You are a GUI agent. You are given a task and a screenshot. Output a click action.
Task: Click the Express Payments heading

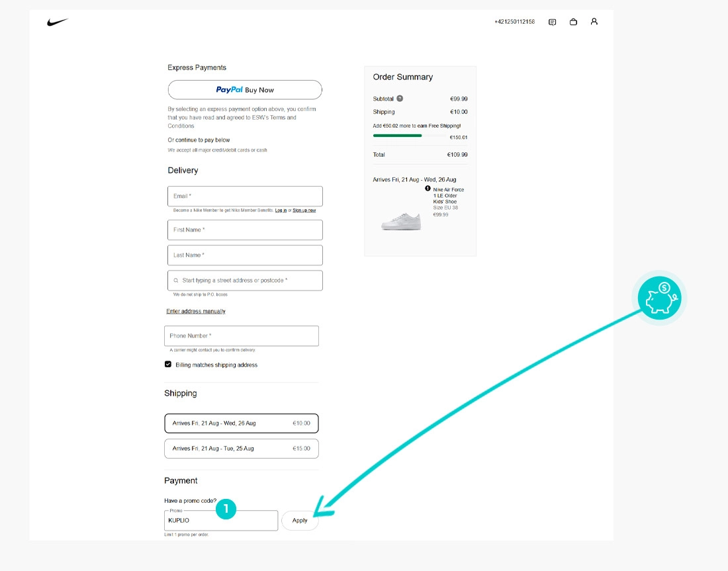pyautogui.click(x=197, y=67)
